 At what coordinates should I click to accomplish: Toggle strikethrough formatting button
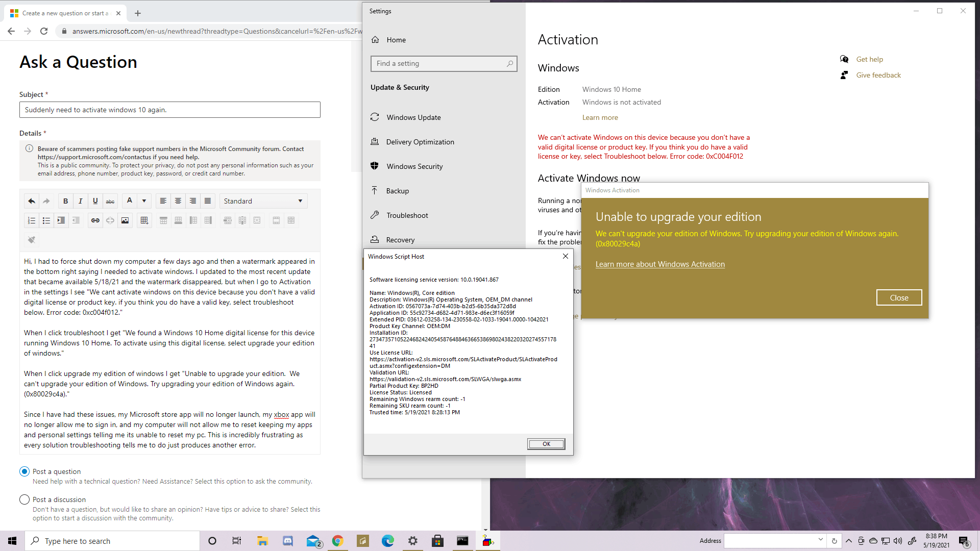(110, 201)
